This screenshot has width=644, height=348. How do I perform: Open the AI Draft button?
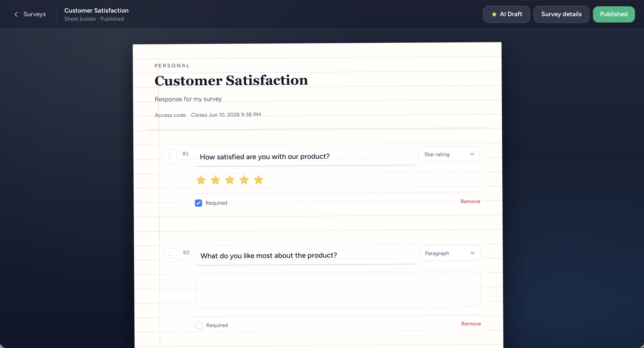507,14
